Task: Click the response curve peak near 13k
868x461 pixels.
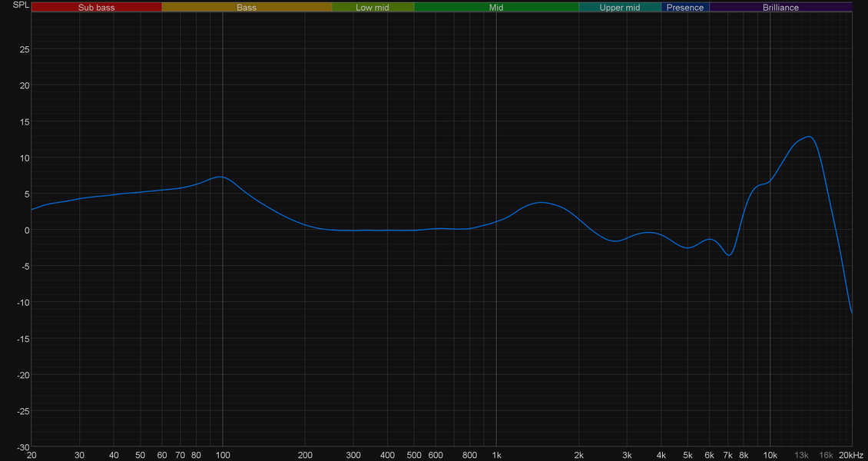Action: tap(810, 136)
